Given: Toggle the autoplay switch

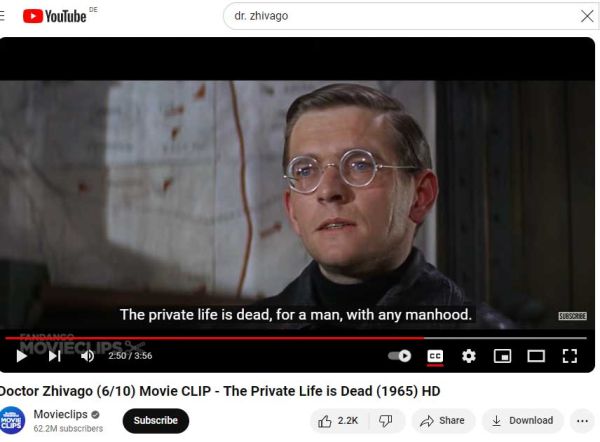Looking at the screenshot, I should 399,356.
